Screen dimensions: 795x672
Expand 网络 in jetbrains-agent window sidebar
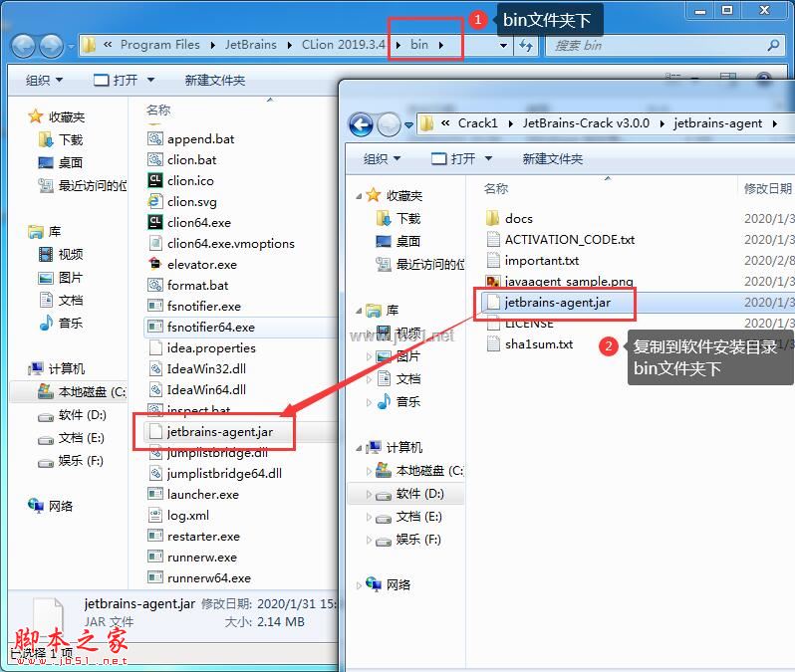(359, 585)
